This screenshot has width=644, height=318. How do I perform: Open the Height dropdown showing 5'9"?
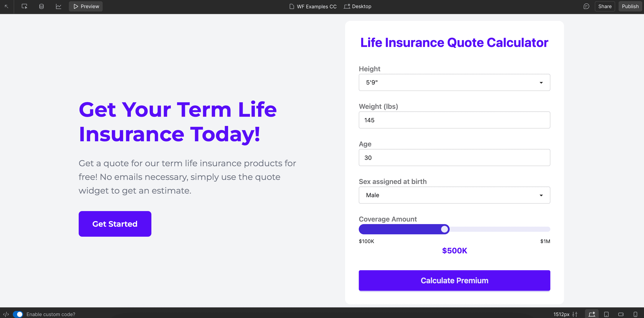point(454,82)
